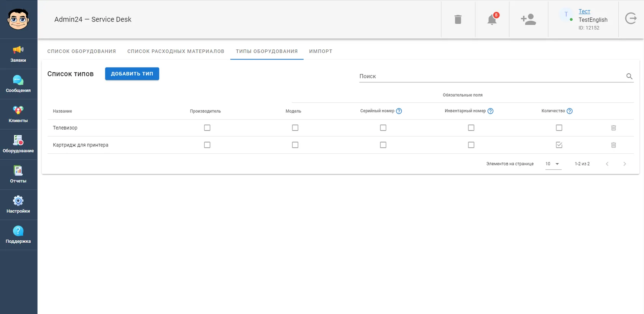The height and width of the screenshot is (314, 644).
Task: Open the Заявки section in sidebar
Action: pos(18,54)
